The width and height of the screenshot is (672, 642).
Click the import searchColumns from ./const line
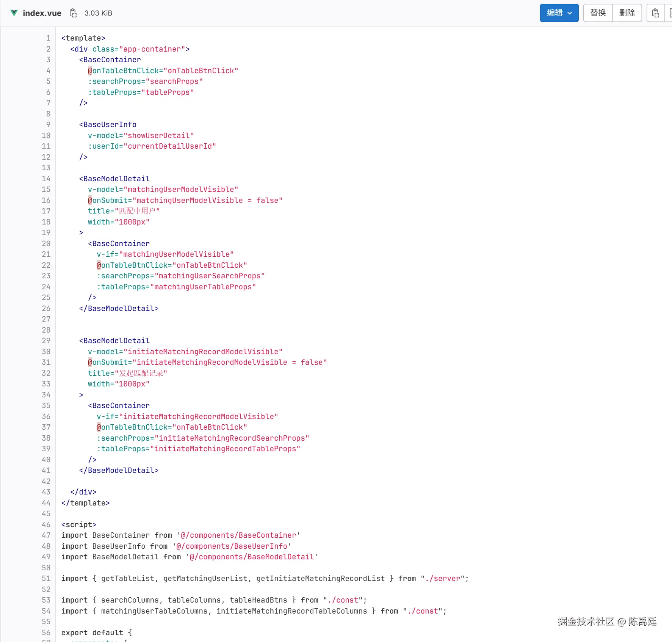(x=214, y=600)
